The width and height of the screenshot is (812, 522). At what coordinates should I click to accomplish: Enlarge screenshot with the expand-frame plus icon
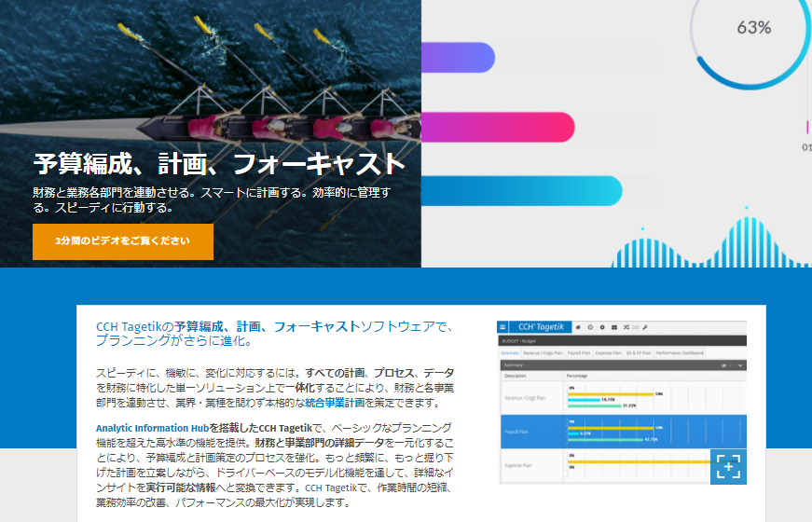(x=728, y=467)
